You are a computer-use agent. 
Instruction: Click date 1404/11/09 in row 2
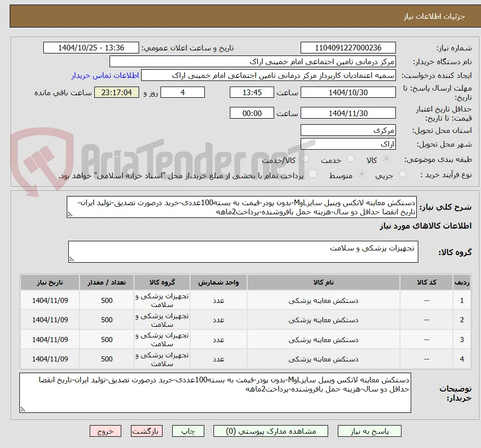coord(50,320)
